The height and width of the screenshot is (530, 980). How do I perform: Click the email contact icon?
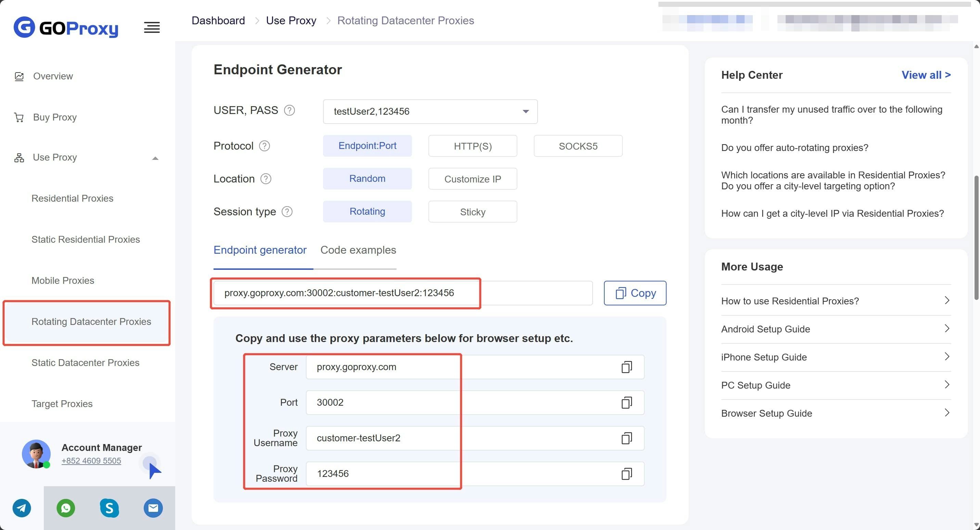click(153, 508)
